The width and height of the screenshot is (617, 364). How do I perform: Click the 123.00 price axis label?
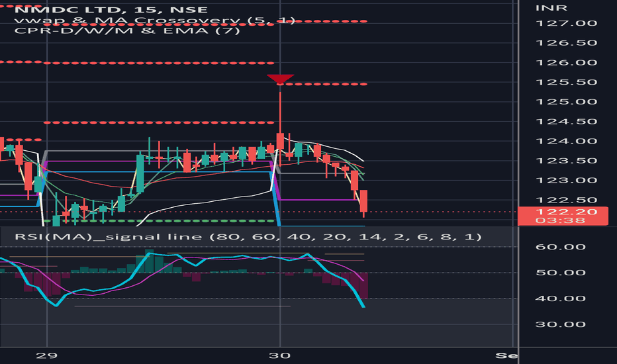pyautogui.click(x=566, y=180)
